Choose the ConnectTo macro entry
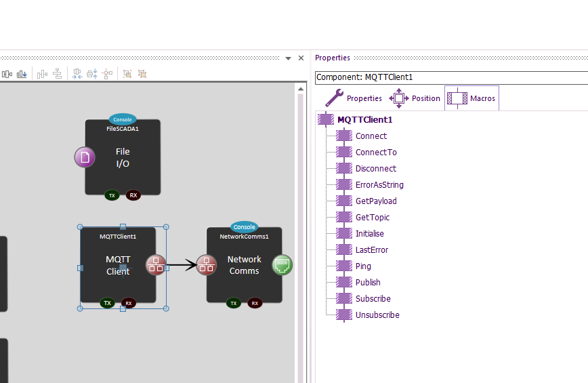The image size is (588, 383). pyautogui.click(x=376, y=153)
